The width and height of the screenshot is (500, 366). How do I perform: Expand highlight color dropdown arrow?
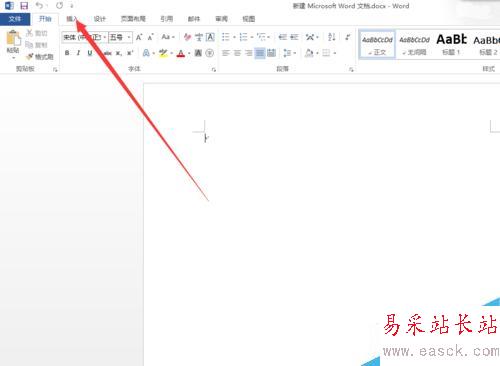tap(172, 53)
